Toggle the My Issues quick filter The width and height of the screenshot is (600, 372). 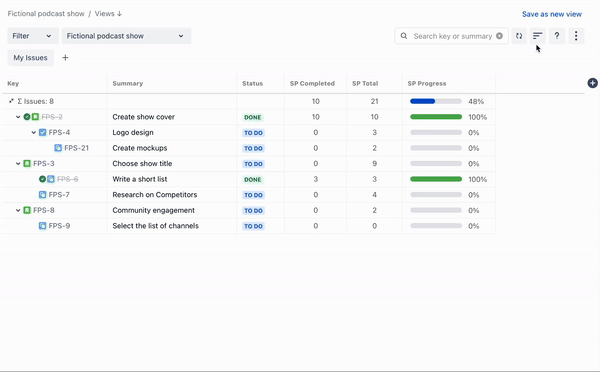point(31,58)
